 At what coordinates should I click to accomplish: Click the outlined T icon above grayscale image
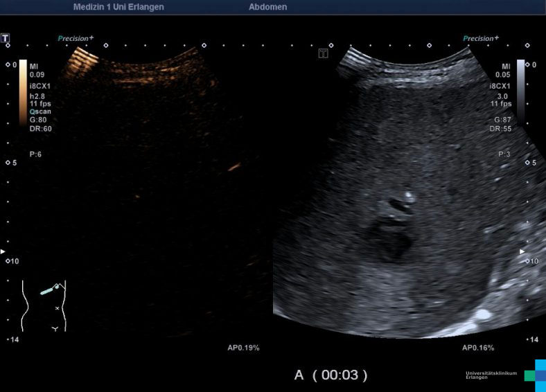tap(323, 53)
